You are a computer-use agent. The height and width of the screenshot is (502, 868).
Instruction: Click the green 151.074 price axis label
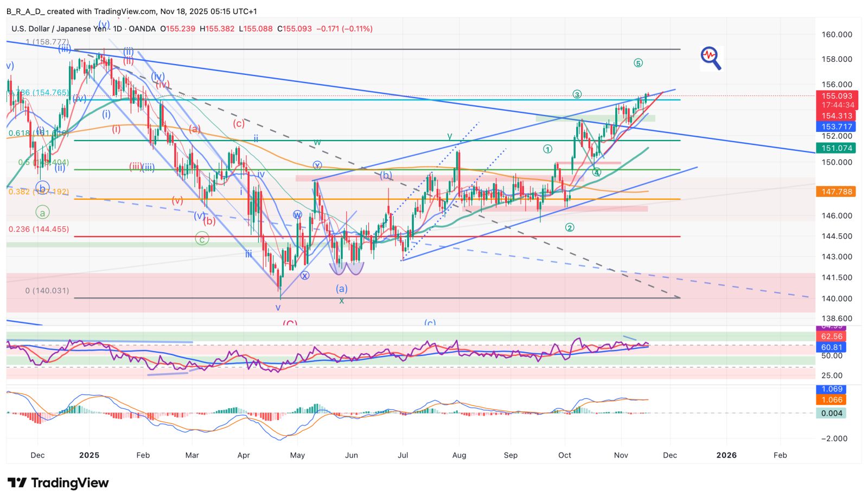tap(835, 148)
